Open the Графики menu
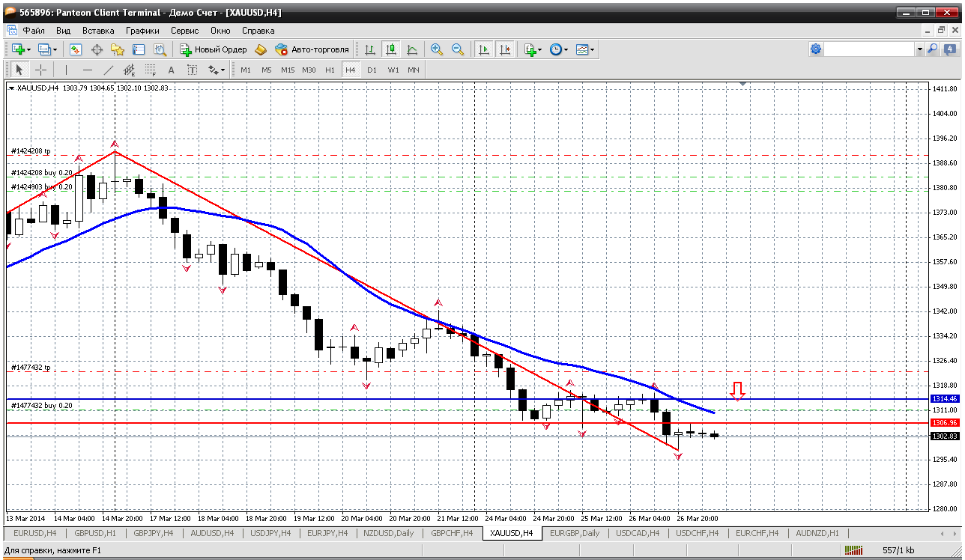Screen dimensions: 965x560 pos(142,31)
